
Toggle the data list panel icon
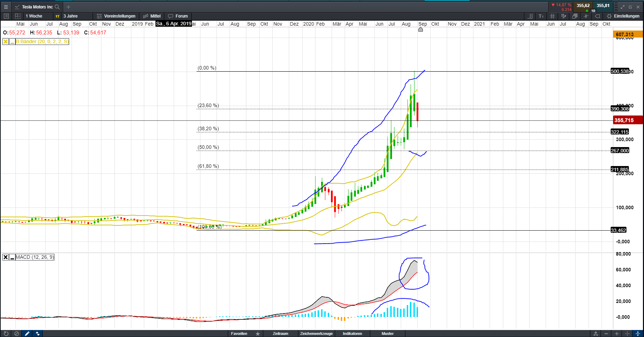click(x=530, y=16)
